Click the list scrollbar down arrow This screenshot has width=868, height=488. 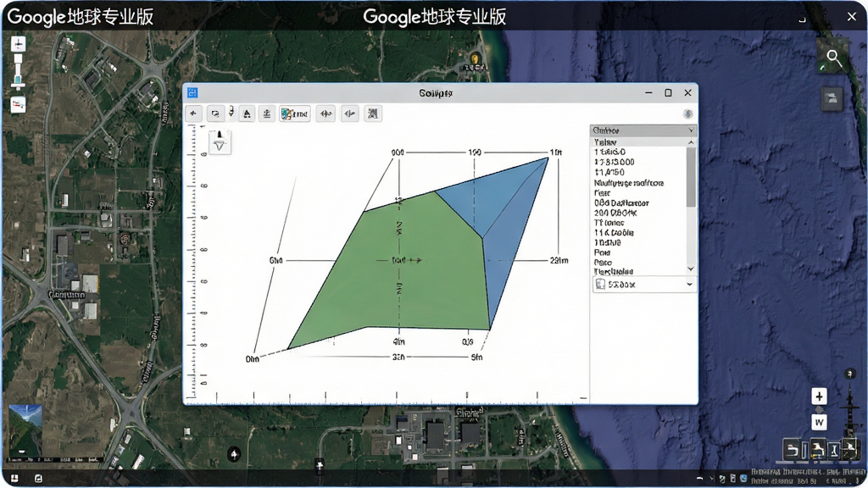[691, 269]
